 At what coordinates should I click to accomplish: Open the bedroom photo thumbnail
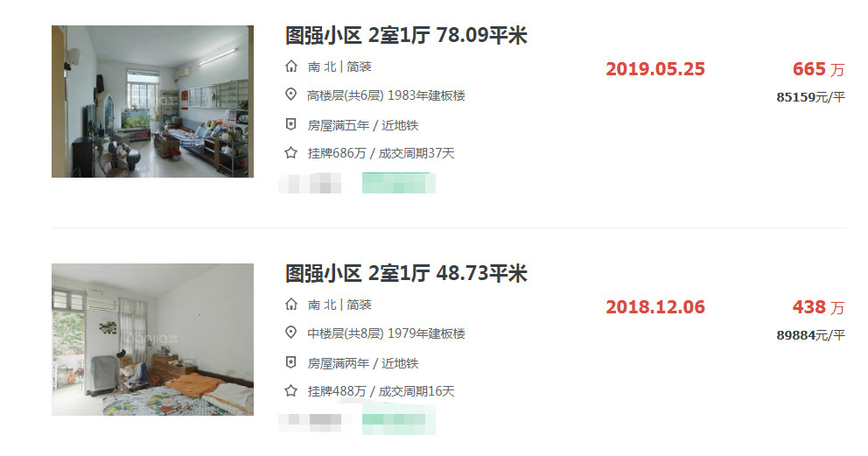(x=153, y=340)
